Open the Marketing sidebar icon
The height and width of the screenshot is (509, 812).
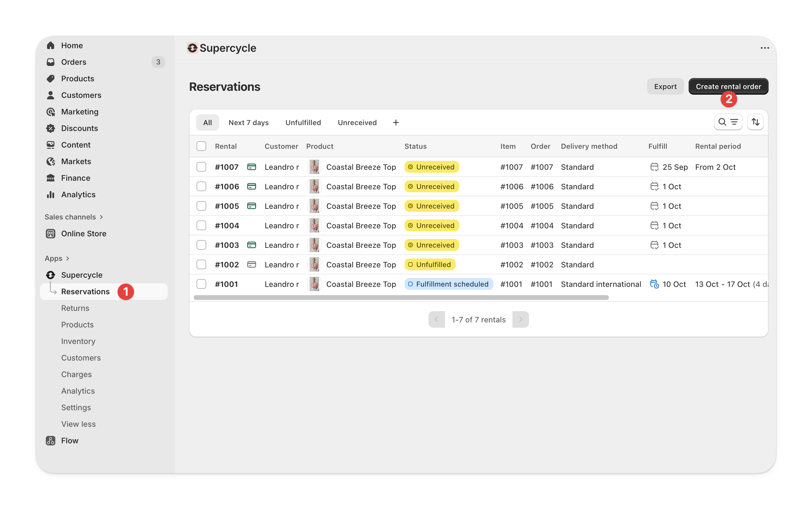pos(51,112)
